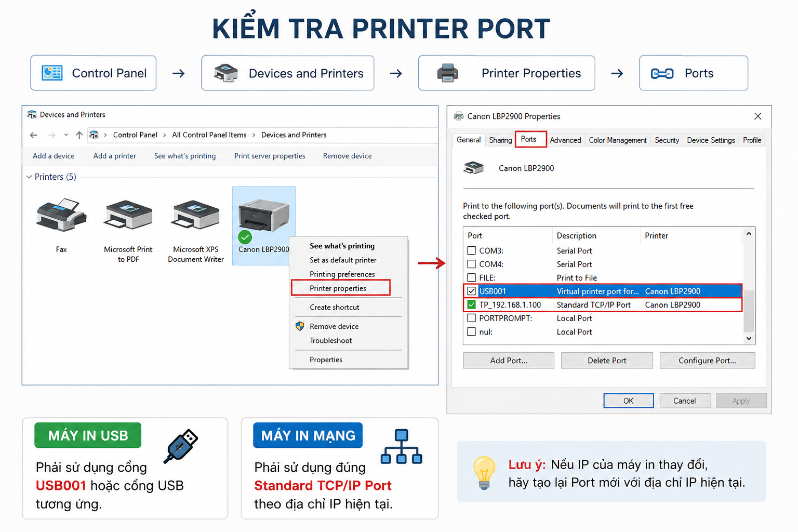Go back in Devices and Printers window
The height and width of the screenshot is (532, 798).
click(34, 135)
